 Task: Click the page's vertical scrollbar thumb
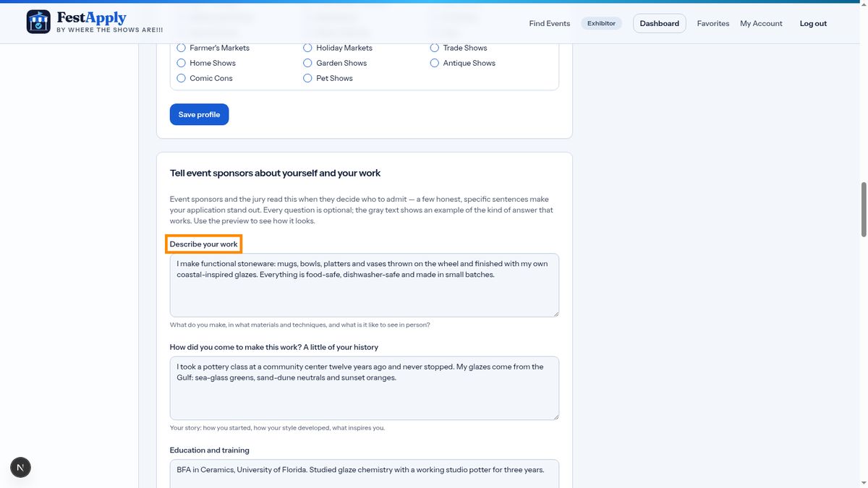863,210
